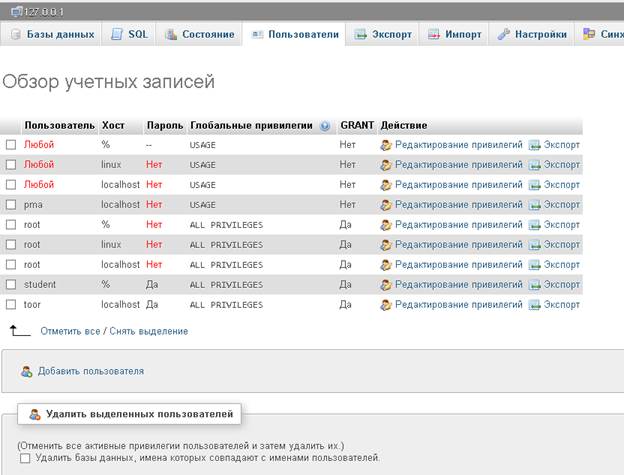Click Экспорт link in Любой localhost row

pyautogui.click(x=562, y=185)
